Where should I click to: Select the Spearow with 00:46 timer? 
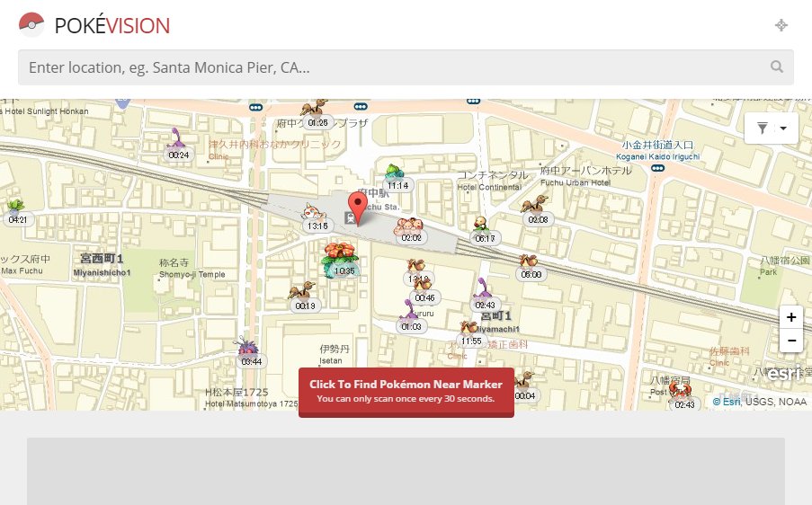[x=424, y=291]
